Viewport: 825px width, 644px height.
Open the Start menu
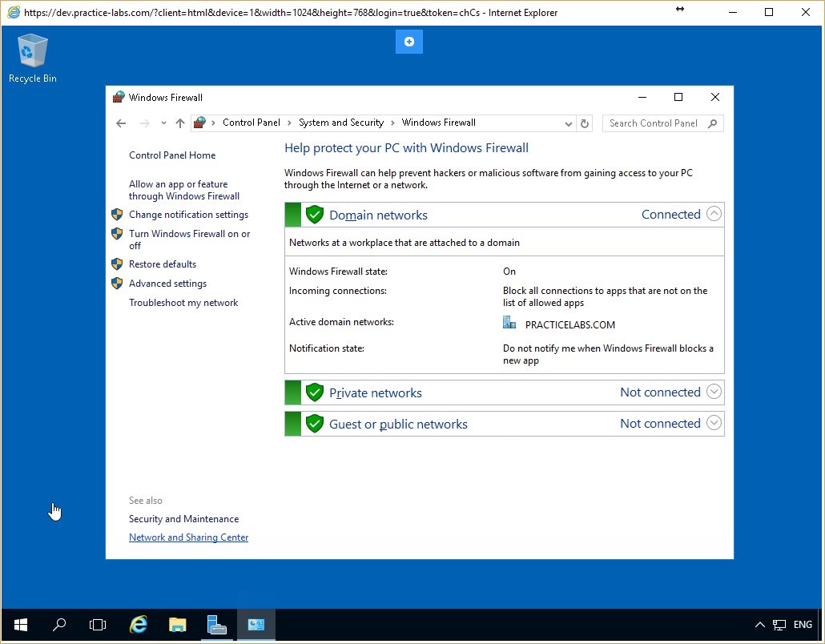[x=19, y=624]
